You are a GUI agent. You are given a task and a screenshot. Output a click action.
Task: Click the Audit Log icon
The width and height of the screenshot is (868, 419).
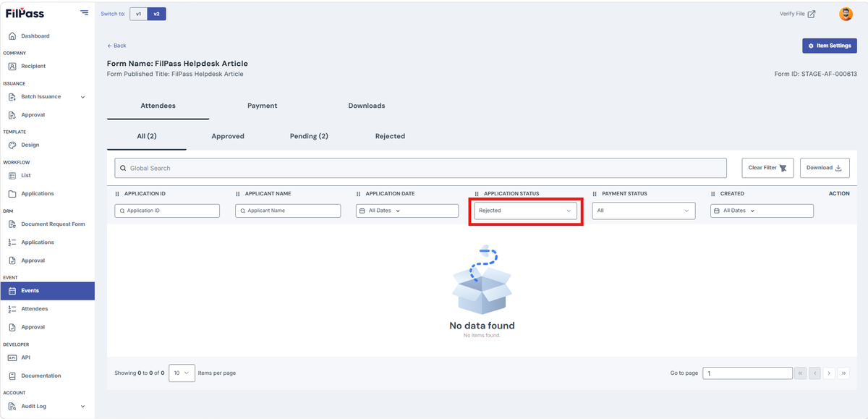pos(12,407)
